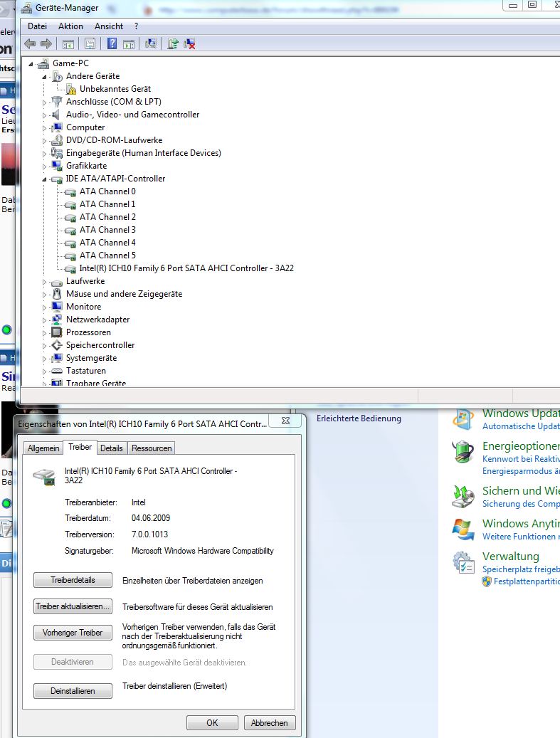The width and height of the screenshot is (560, 738).
Task: Click the blue Help question mark icon
Action: pos(112,44)
